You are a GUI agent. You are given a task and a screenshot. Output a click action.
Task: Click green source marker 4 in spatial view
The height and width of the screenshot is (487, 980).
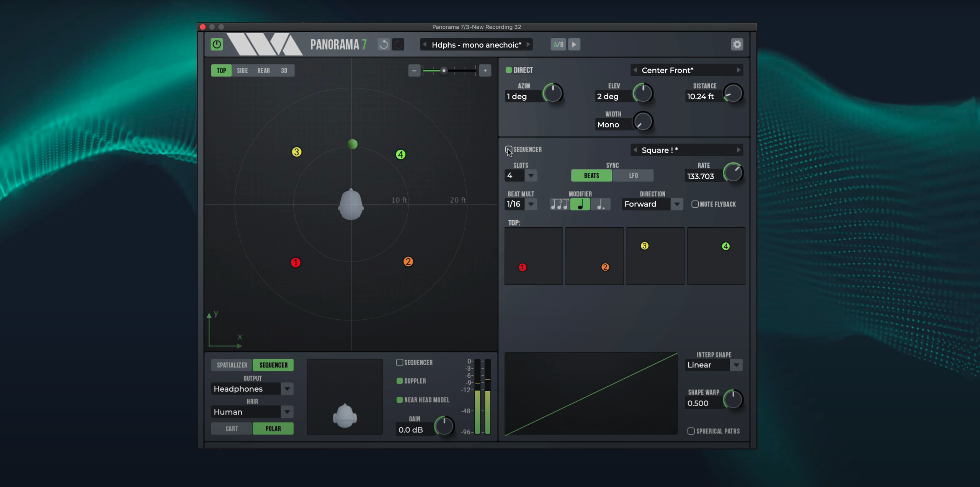coord(400,154)
